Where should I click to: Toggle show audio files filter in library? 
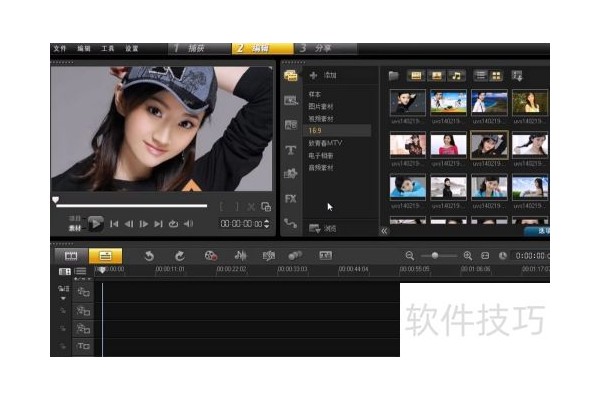(457, 75)
